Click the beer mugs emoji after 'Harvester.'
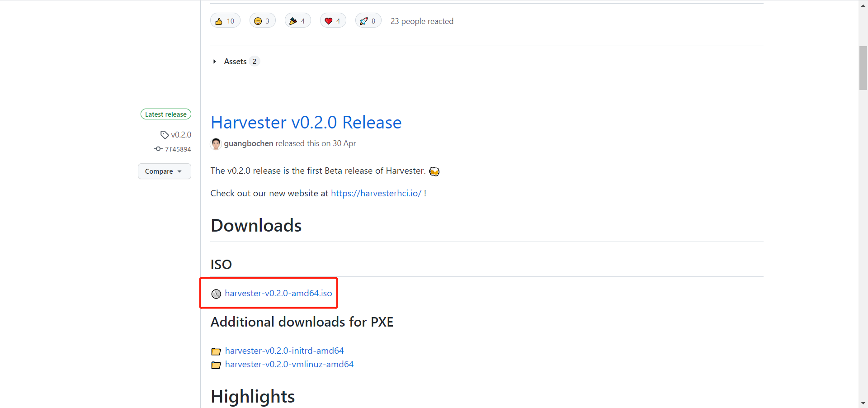The height and width of the screenshot is (408, 868). tap(434, 171)
